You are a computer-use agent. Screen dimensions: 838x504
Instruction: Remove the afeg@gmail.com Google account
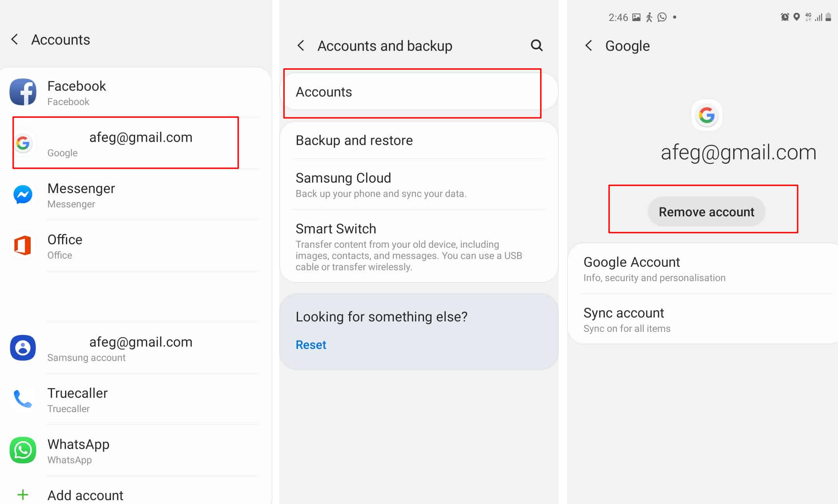click(x=706, y=212)
